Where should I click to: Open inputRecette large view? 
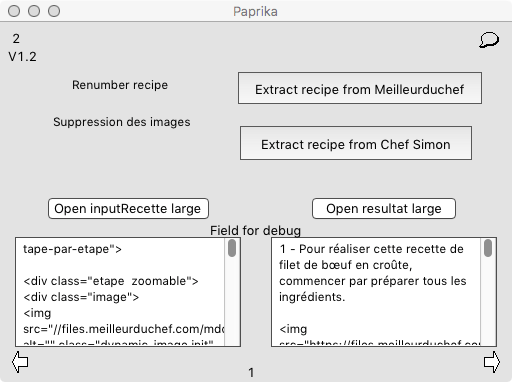128,209
